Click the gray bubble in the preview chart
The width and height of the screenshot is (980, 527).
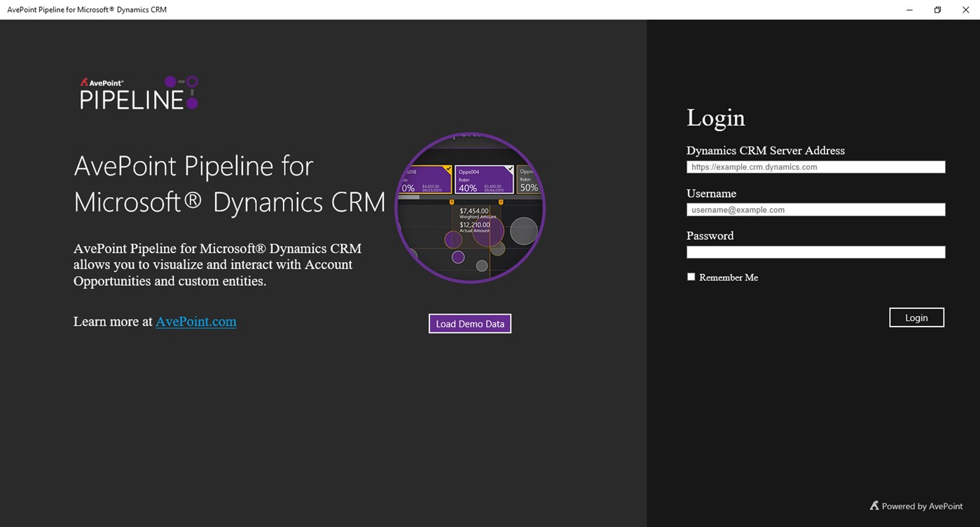(x=523, y=231)
